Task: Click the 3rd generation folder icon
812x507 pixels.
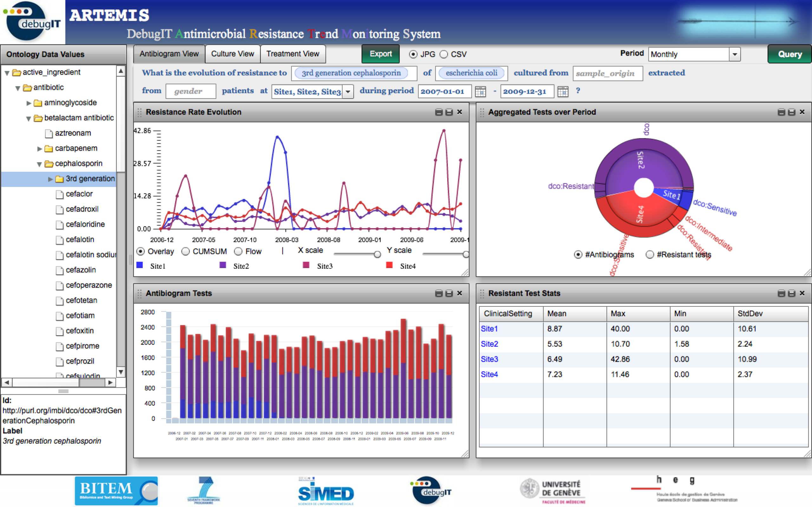Action: pyautogui.click(x=59, y=179)
